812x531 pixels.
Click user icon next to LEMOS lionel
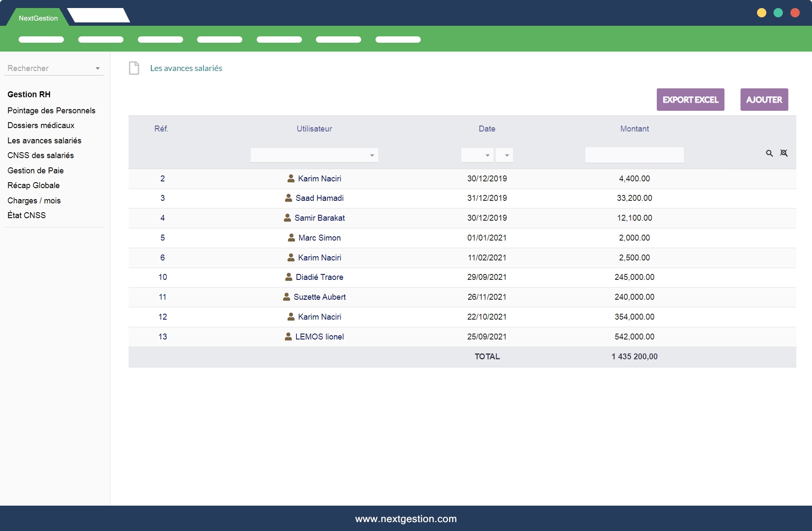coord(288,337)
